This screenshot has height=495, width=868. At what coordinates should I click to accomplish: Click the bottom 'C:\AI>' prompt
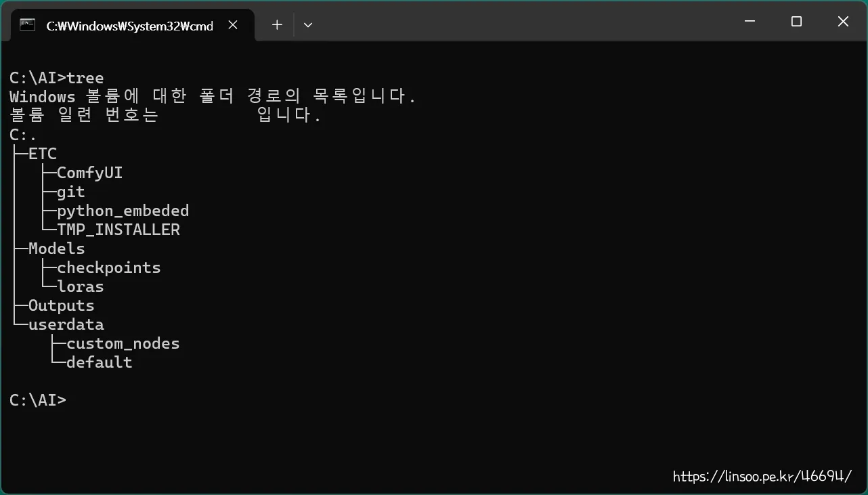38,400
